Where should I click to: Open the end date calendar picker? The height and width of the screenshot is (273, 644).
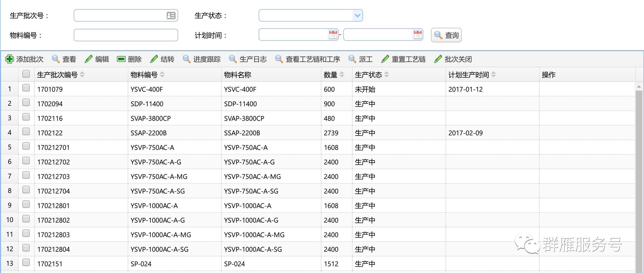pos(418,35)
